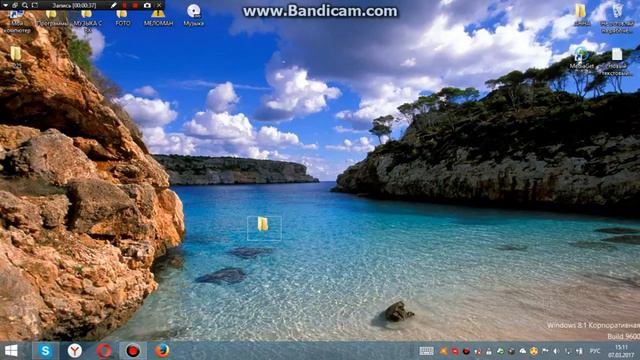
Task: Open the clock and date in taskbar
Action: point(621,351)
